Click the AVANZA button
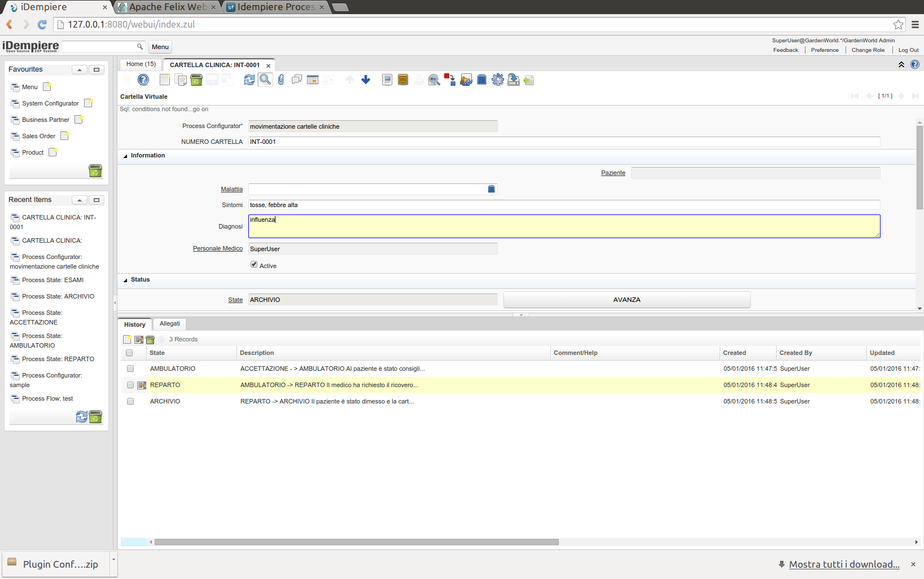The image size is (924, 579). [627, 300]
